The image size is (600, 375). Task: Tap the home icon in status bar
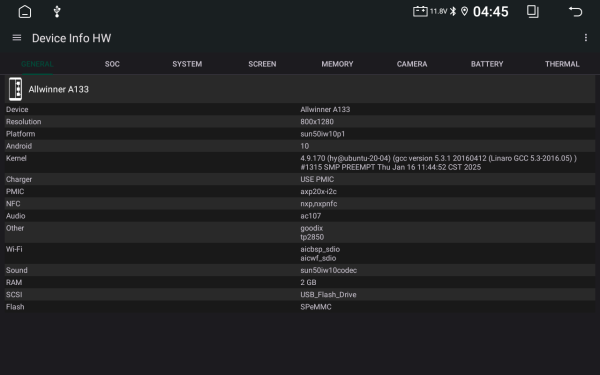point(25,11)
